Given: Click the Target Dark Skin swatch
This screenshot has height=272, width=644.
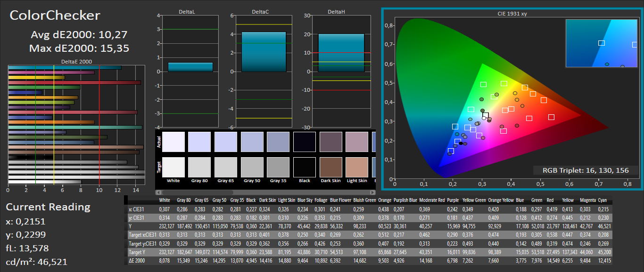Looking at the screenshot, I should (x=330, y=167).
